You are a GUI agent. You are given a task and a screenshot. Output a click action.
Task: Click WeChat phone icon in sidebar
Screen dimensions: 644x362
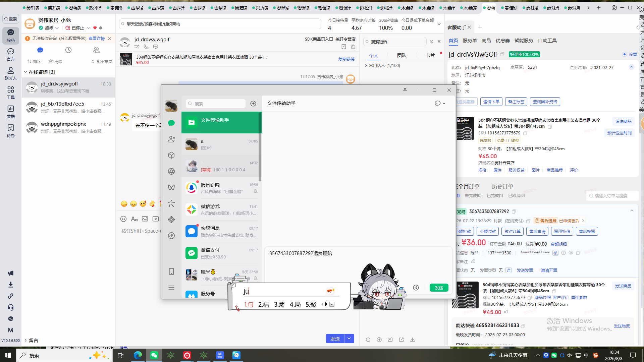pyautogui.click(x=171, y=271)
